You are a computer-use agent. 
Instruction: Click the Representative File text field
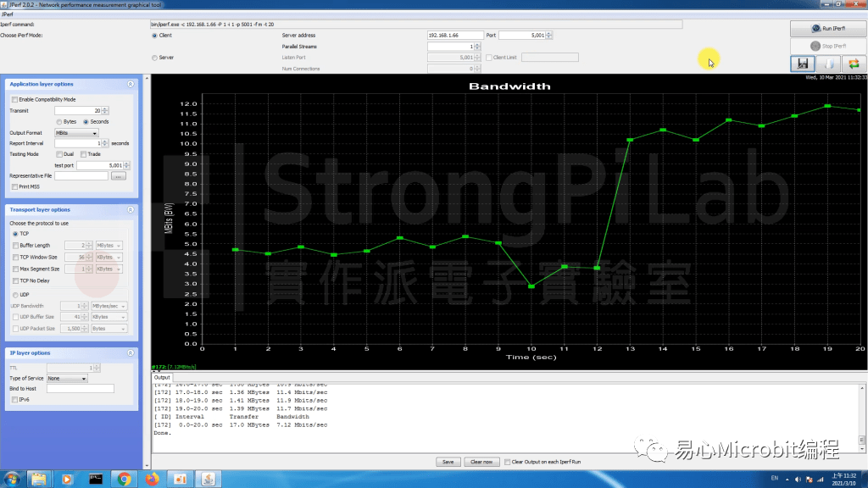click(81, 176)
